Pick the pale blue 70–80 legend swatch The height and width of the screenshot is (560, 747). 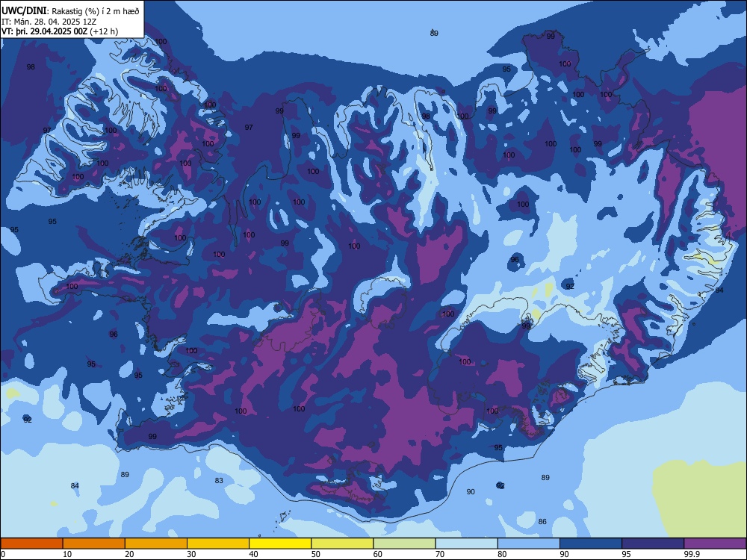(466, 544)
